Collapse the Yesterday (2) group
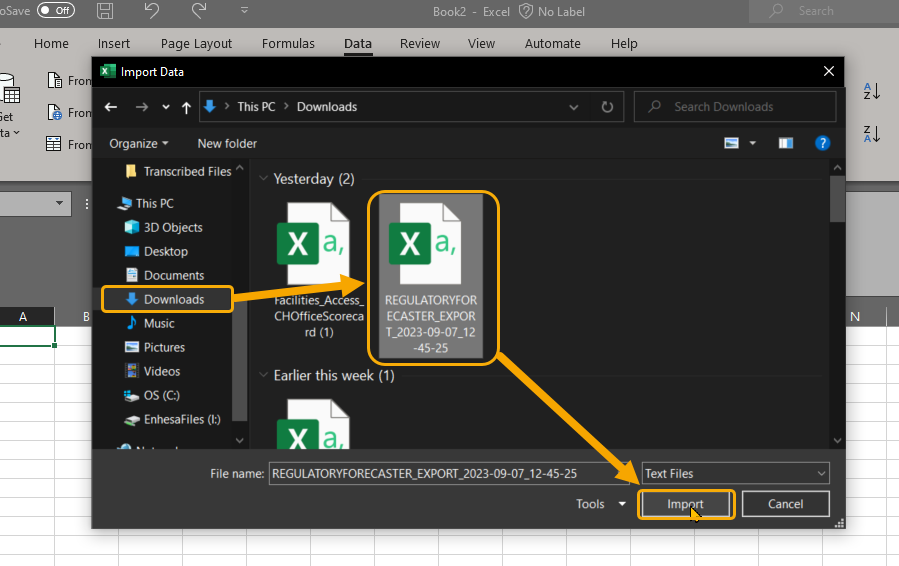Image resolution: width=899 pixels, height=566 pixels. 264,178
